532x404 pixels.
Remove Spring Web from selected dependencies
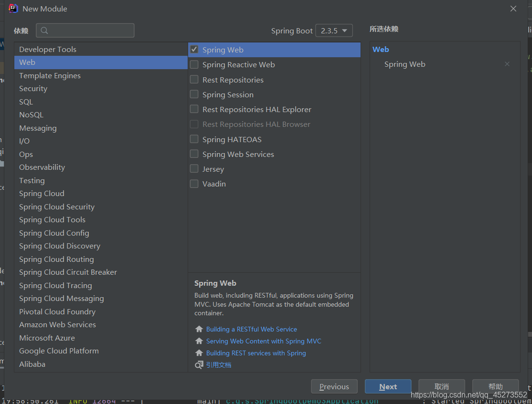coord(507,64)
